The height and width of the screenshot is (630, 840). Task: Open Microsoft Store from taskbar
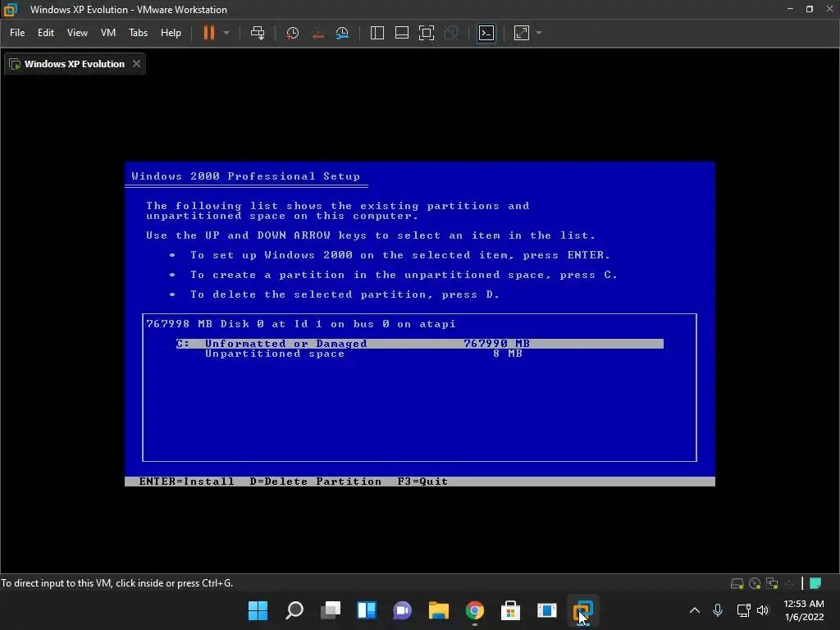click(510, 610)
